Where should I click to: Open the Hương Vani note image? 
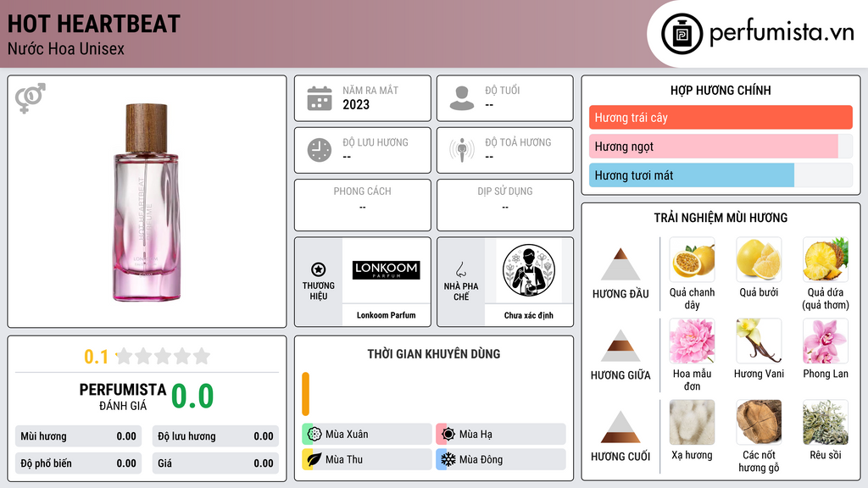759,341
